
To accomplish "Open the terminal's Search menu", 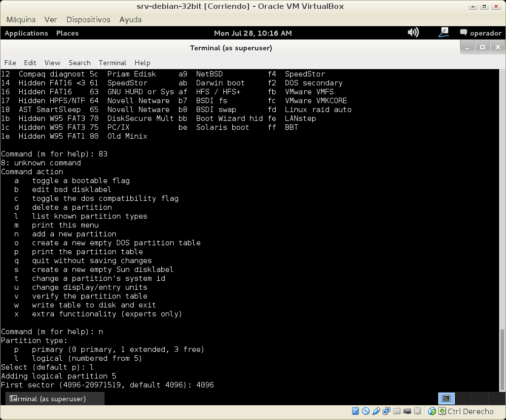I will pos(79,63).
